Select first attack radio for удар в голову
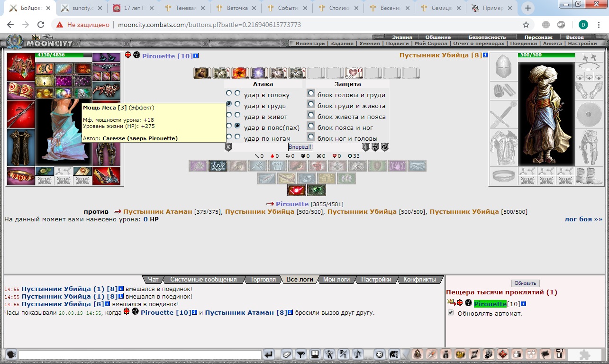 coord(229,93)
